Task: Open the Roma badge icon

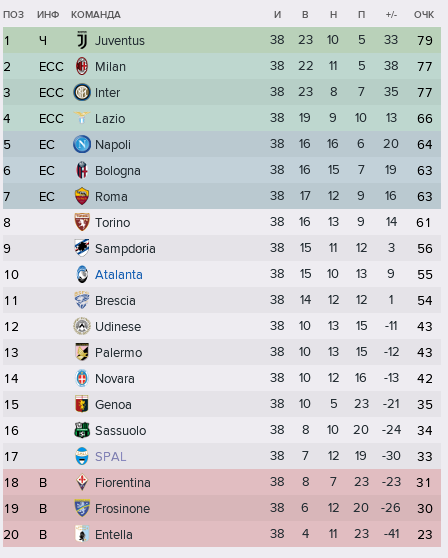Action: [82, 196]
